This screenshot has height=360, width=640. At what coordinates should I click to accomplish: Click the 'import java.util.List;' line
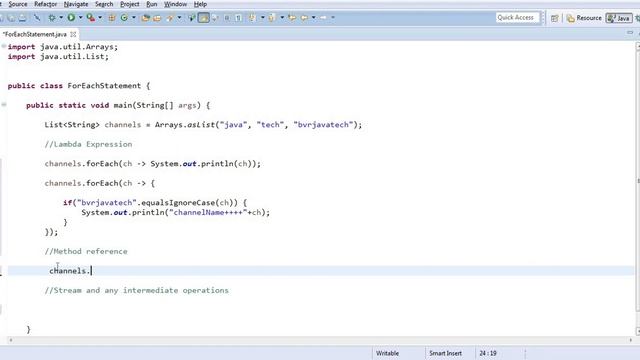[58, 57]
